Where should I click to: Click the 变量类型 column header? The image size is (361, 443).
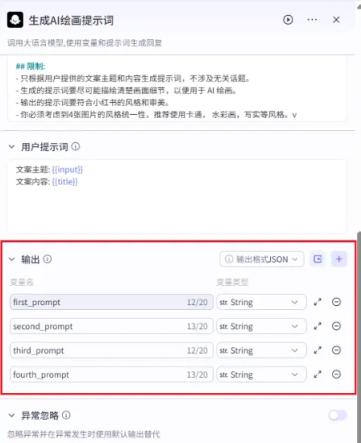(x=232, y=282)
